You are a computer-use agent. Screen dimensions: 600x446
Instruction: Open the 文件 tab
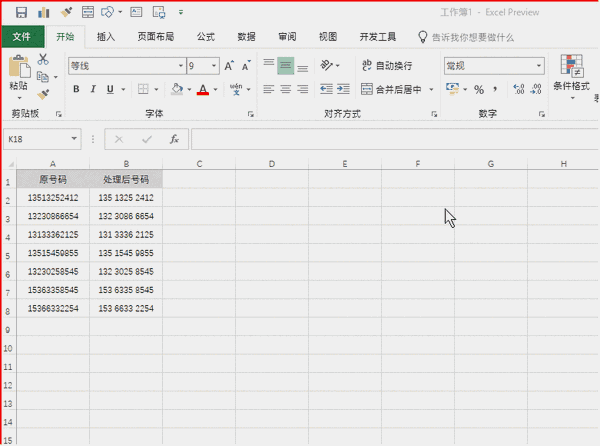point(21,37)
